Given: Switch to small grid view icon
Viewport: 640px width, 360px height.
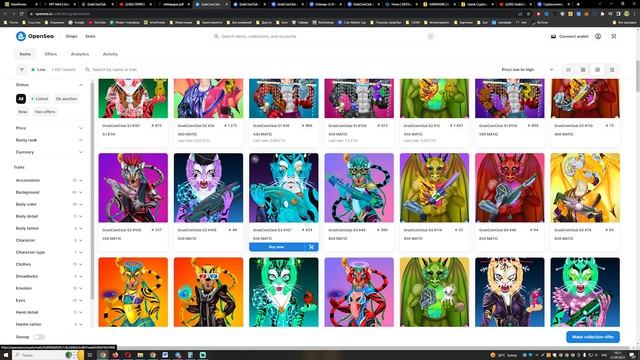Looking at the screenshot, I should pos(583,70).
